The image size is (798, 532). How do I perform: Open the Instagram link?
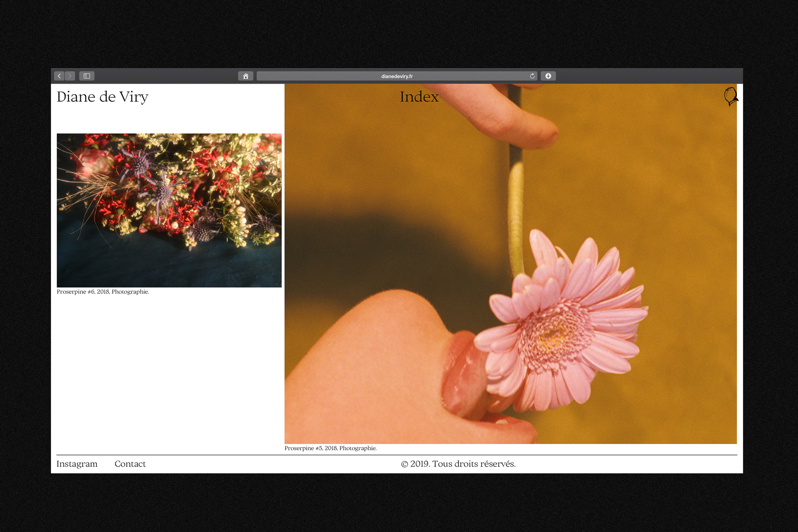click(77, 464)
